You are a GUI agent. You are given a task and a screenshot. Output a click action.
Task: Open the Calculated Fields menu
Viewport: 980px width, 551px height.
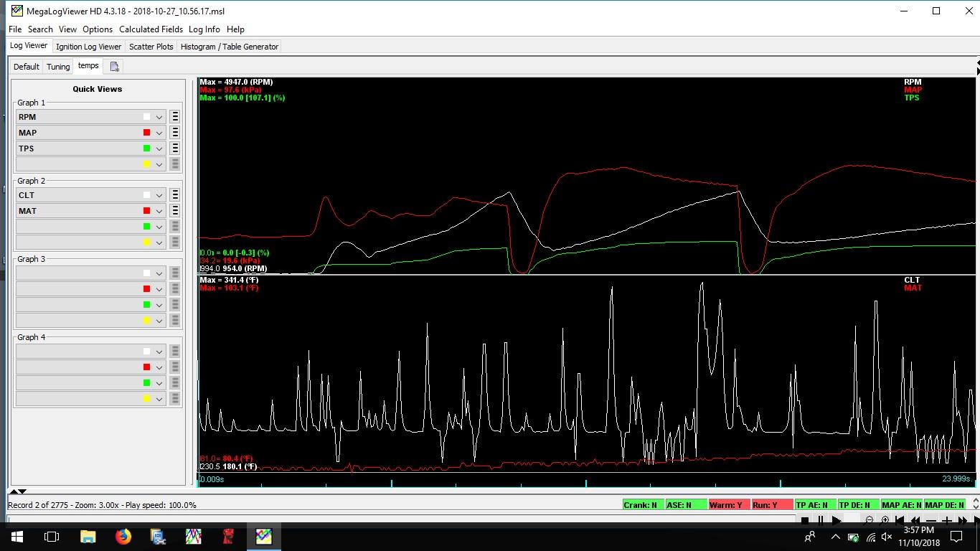151,29
